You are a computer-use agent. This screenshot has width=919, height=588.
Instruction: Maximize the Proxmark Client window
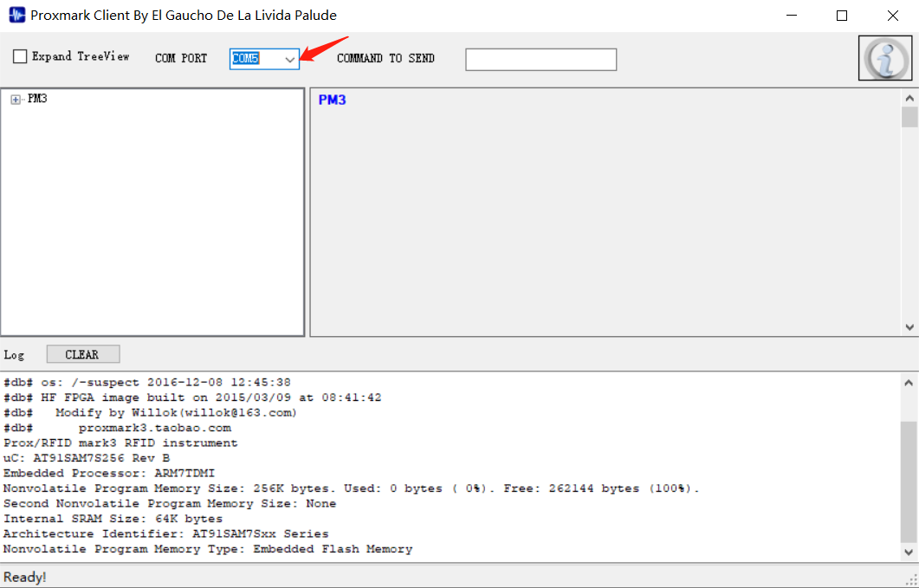(842, 16)
